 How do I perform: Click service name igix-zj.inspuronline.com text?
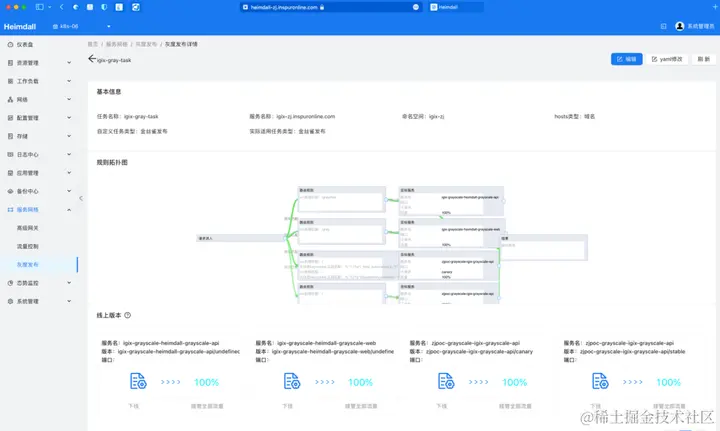tap(305, 117)
